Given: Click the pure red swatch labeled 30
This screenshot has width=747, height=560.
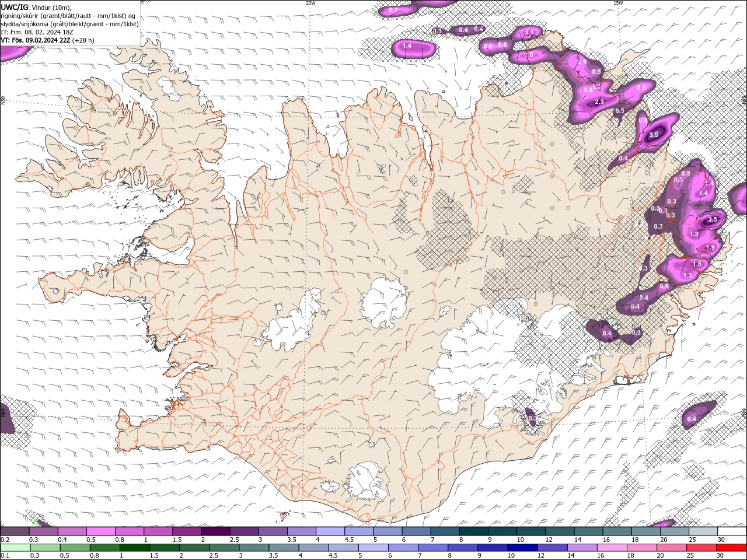Looking at the screenshot, I should point(731,548).
